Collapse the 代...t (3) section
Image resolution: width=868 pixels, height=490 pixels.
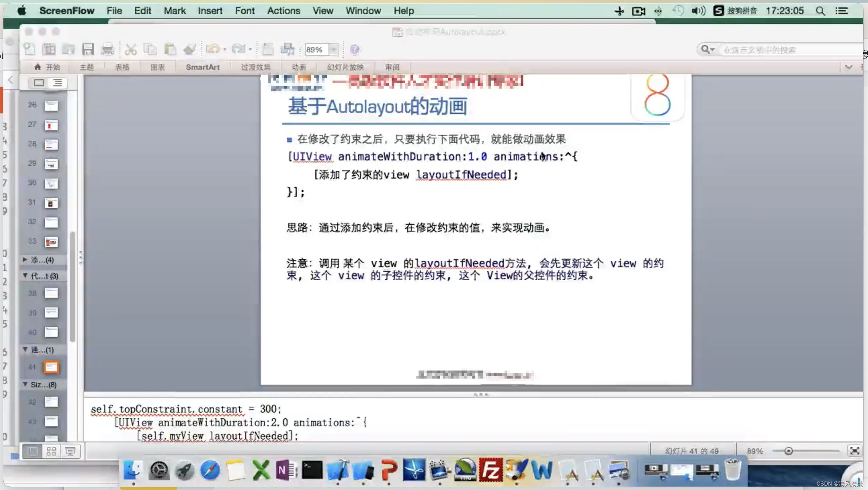(x=25, y=276)
